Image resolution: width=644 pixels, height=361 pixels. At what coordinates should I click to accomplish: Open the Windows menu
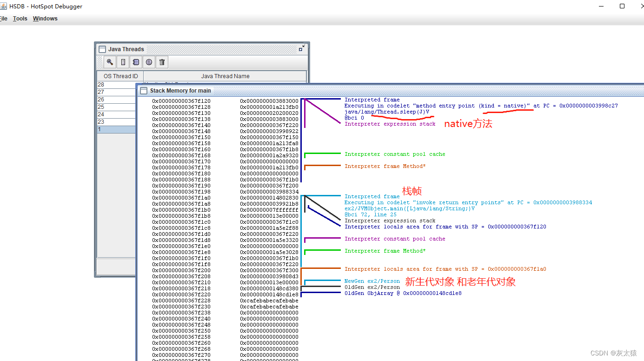point(45,19)
